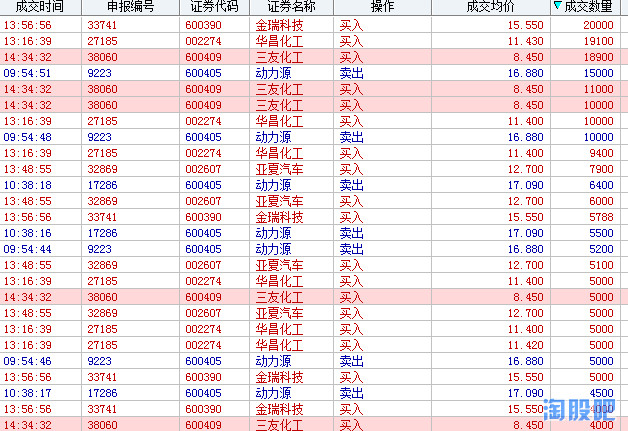Viewport: 628px width, 431px height.
Task: Click 三友化工 in the 18900 quantity row
Action: (x=279, y=57)
